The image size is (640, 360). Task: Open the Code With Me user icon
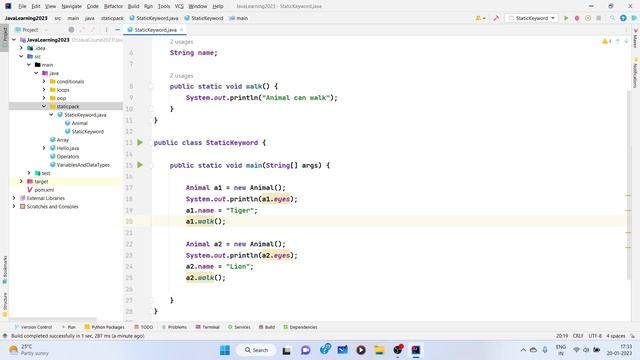[480, 18]
